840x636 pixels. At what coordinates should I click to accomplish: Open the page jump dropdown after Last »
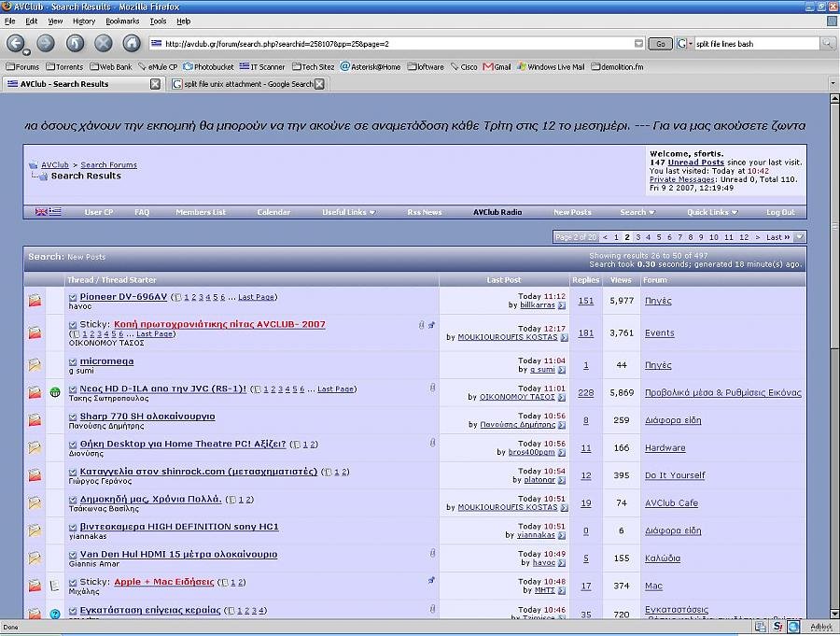[799, 237]
